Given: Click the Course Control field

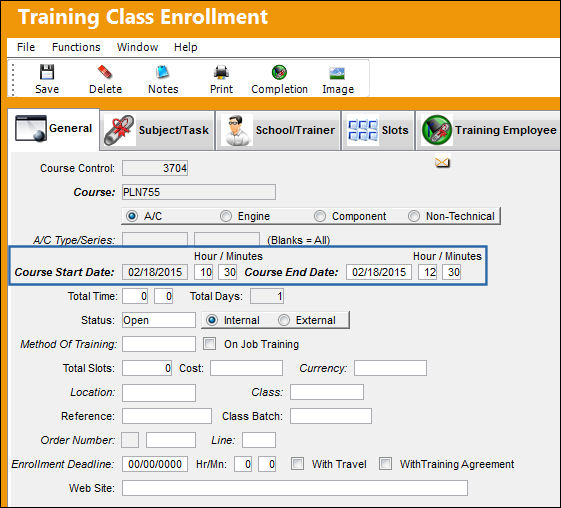Looking at the screenshot, I should 155,168.
